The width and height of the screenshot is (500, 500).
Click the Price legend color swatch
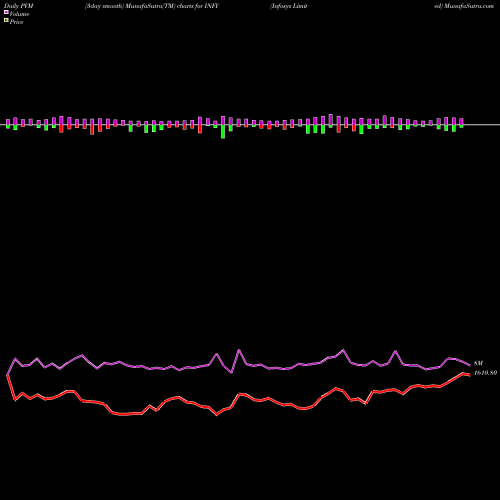click(6, 21)
